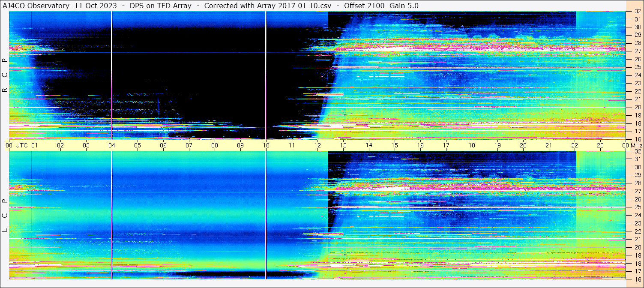Click the RCP vertical axis label

[4, 75]
